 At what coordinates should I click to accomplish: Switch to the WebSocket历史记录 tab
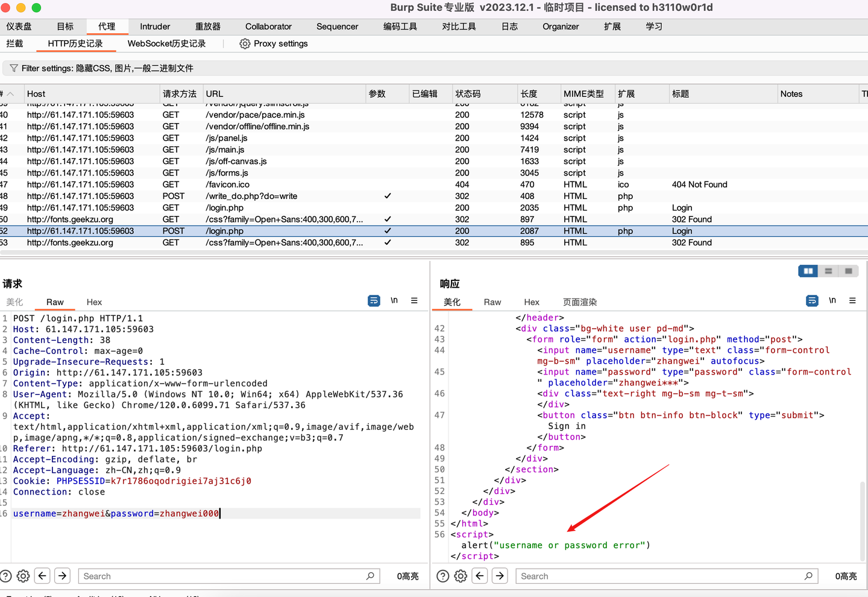(167, 43)
